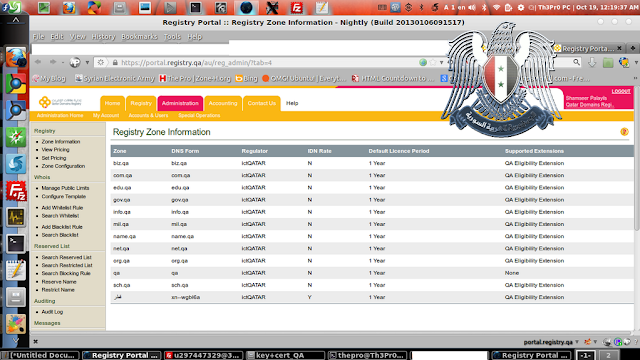Open the terminal icon in the dock
The image size is (640, 360).
coord(16,244)
